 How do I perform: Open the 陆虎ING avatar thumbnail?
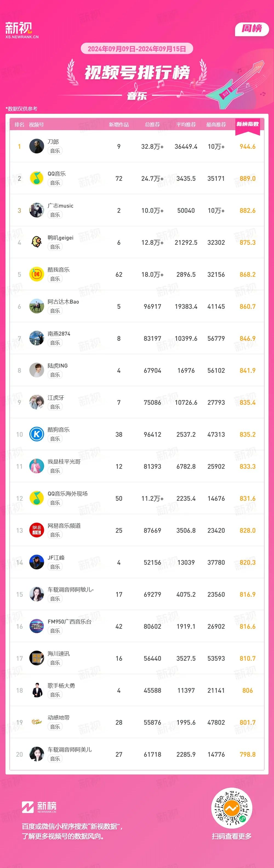[36, 370]
